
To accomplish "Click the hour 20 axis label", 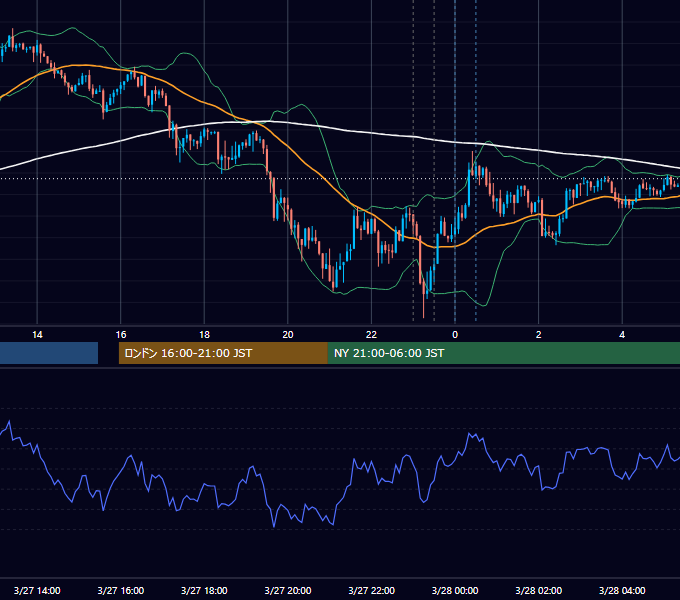I will click(288, 335).
